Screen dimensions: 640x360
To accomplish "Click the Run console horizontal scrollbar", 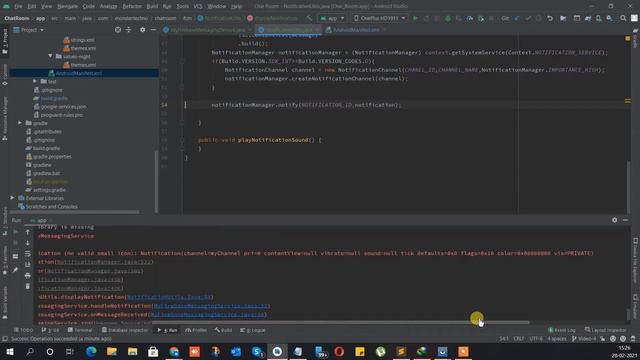I will (x=340, y=322).
